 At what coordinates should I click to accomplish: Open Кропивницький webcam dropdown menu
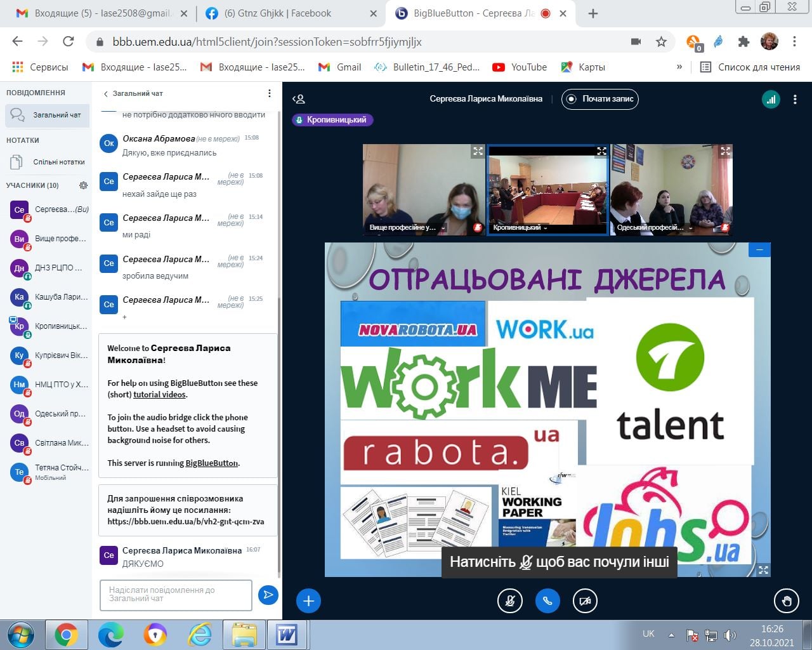click(x=520, y=227)
